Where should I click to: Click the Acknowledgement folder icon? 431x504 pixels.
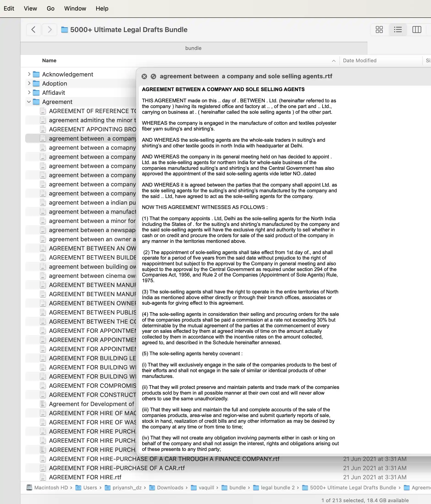(x=36, y=74)
